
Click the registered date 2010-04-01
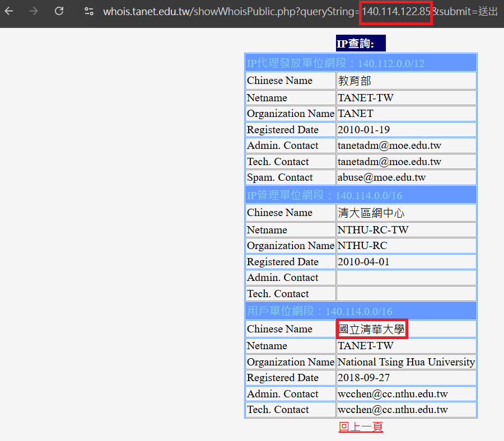point(407,262)
